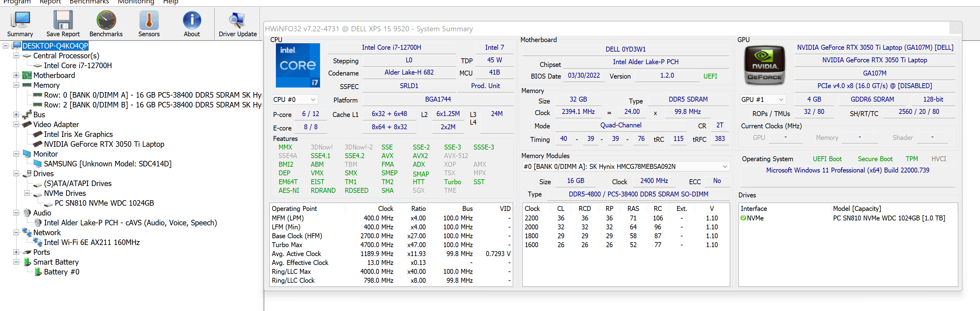Collapse the DESKTOP-Q4KO4QP root node
980x311 pixels.
5,46
